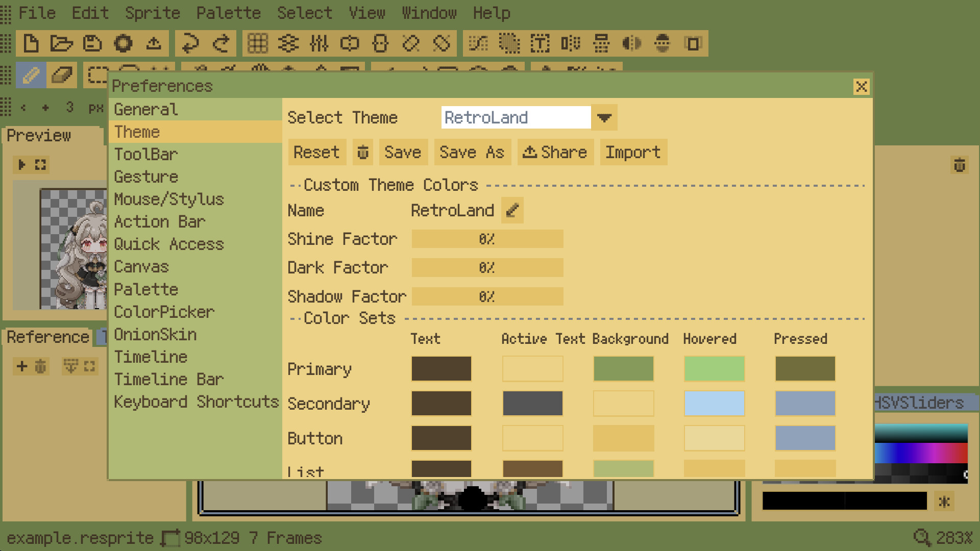The image size is (980, 551).
Task: Click the RetroLand theme combo box
Action: click(x=516, y=118)
